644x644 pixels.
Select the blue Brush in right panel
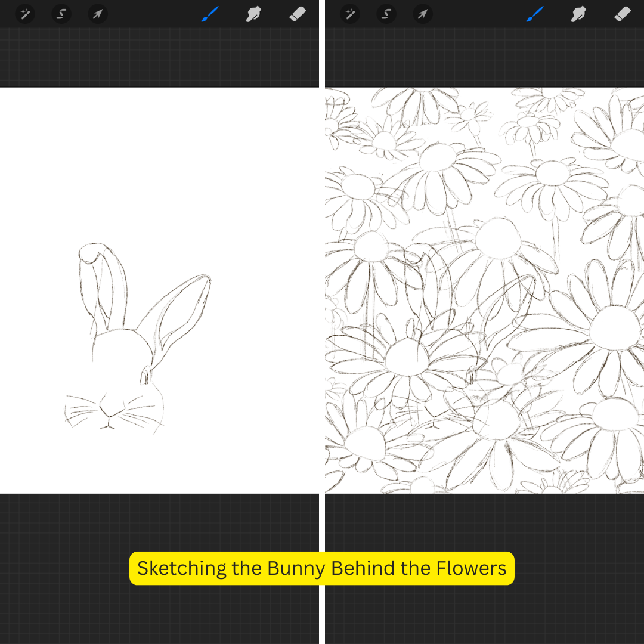535,14
